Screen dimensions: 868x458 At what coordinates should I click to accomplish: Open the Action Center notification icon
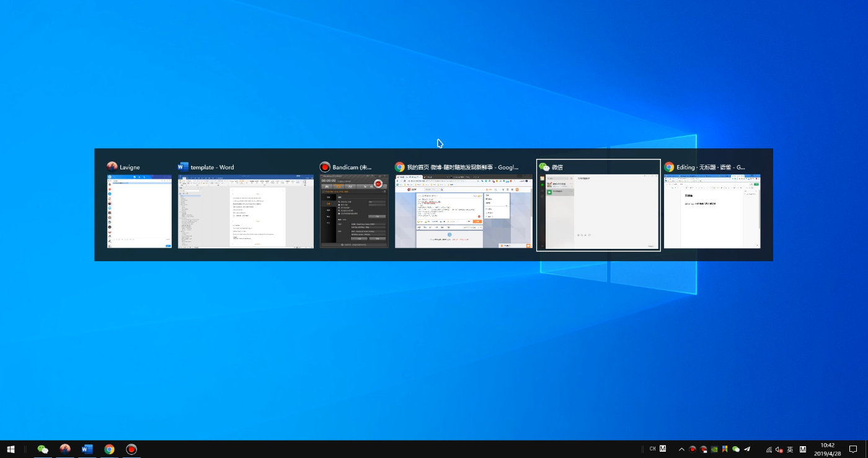pos(853,449)
